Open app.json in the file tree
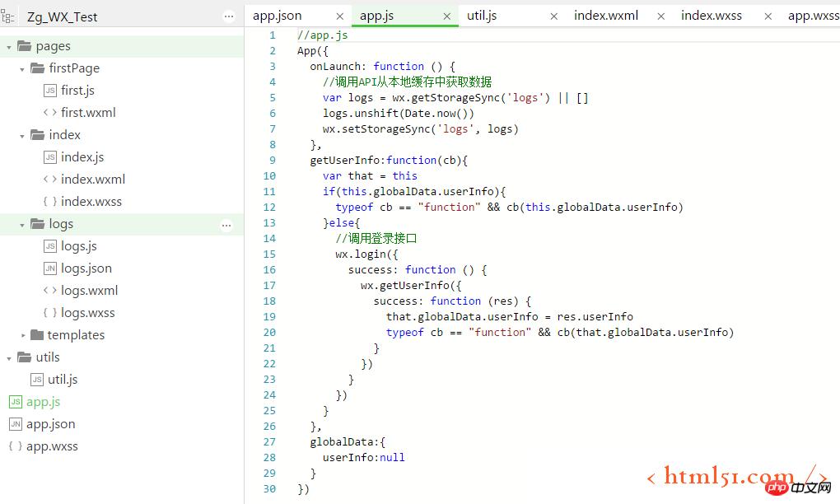The height and width of the screenshot is (504, 840). pos(50,424)
